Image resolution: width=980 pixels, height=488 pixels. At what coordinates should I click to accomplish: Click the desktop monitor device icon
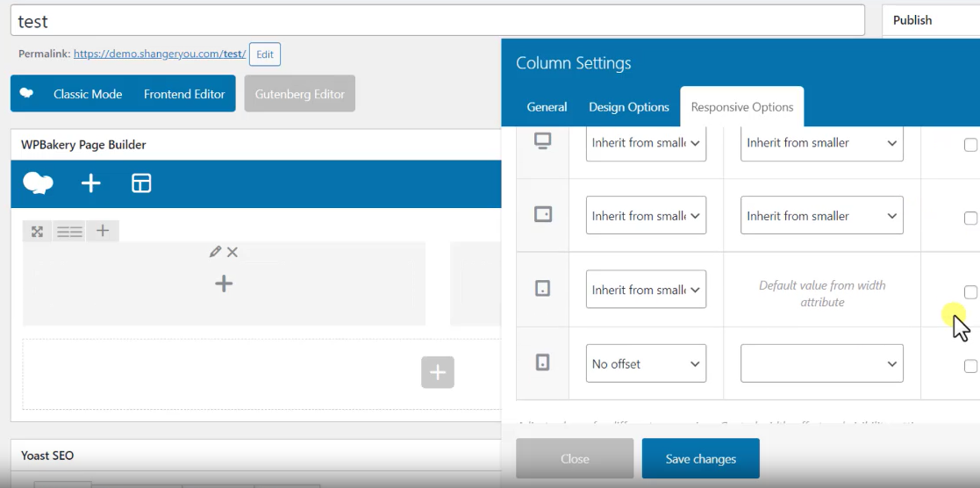(542, 142)
